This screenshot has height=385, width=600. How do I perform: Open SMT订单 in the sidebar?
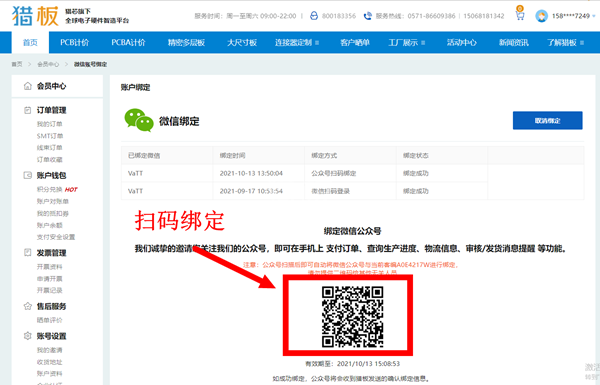(x=50, y=136)
